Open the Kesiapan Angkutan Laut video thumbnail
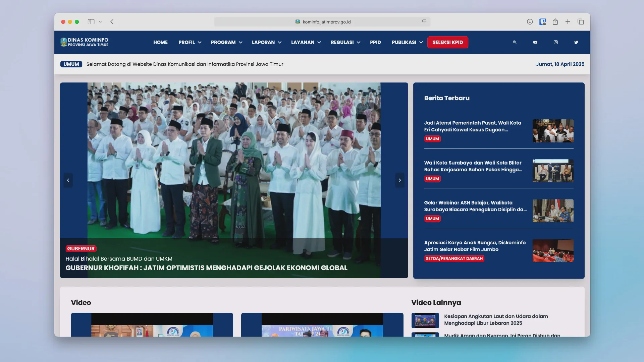Viewport: 644px width, 362px height. click(425, 320)
